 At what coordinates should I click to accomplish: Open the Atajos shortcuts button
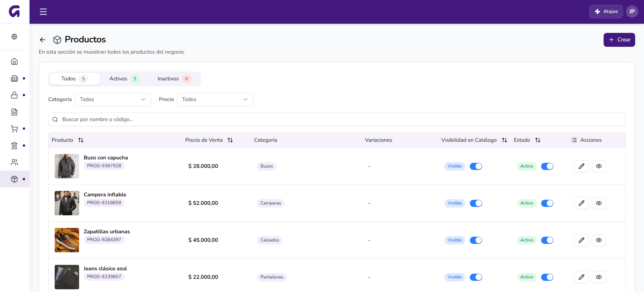tap(606, 12)
